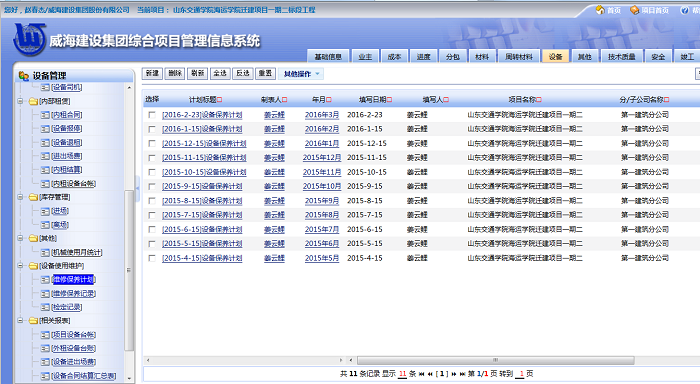Check the row [2015-7-15]设备保养计划
The image size is (700, 384).
coord(152,215)
